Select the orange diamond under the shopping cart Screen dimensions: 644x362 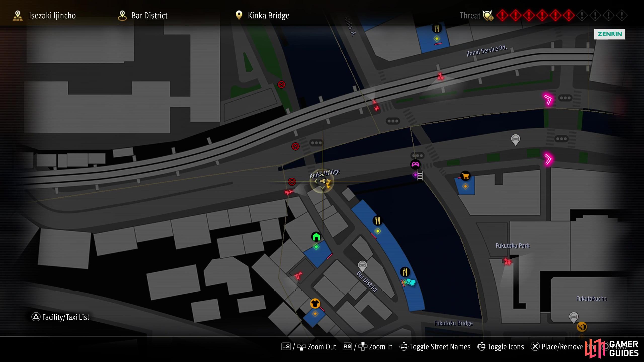click(465, 186)
